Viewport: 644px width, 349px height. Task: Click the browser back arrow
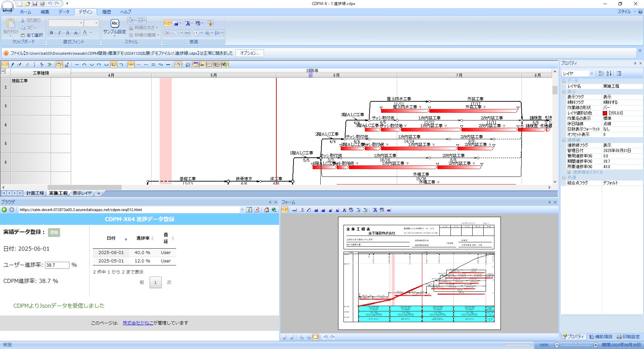(x=4, y=210)
